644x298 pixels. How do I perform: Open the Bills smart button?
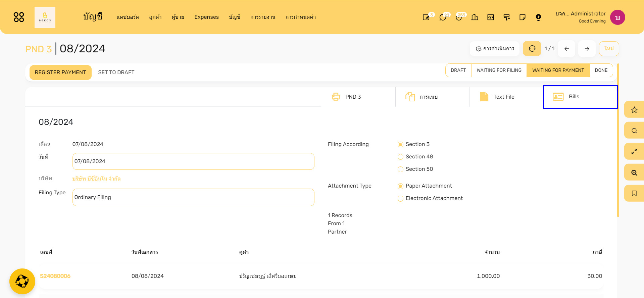point(580,97)
